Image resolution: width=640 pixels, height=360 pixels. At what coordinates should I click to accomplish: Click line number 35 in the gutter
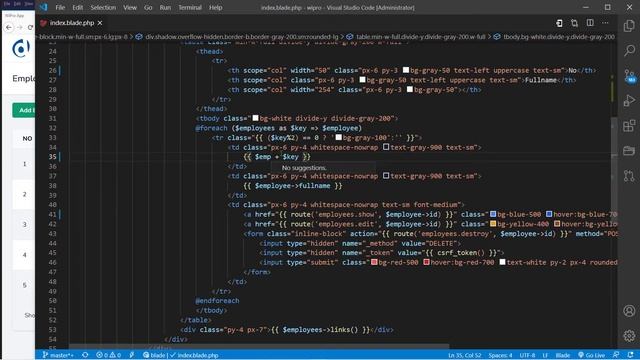pos(52,157)
